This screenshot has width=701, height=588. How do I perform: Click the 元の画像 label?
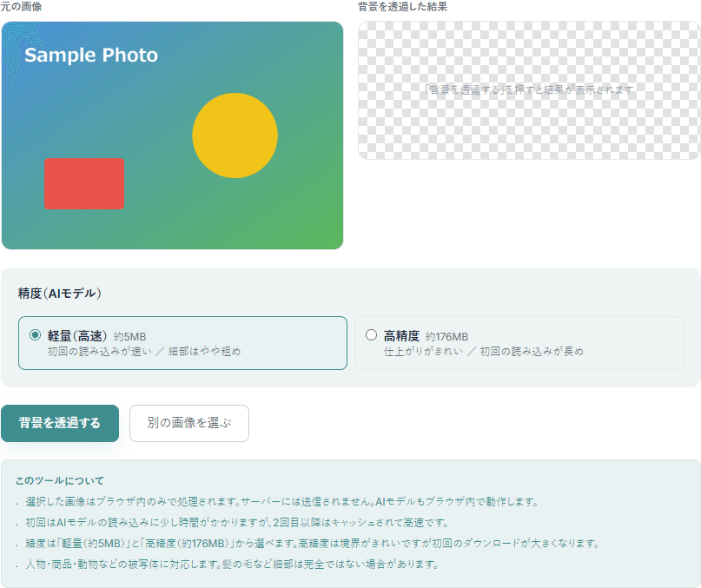21,7
